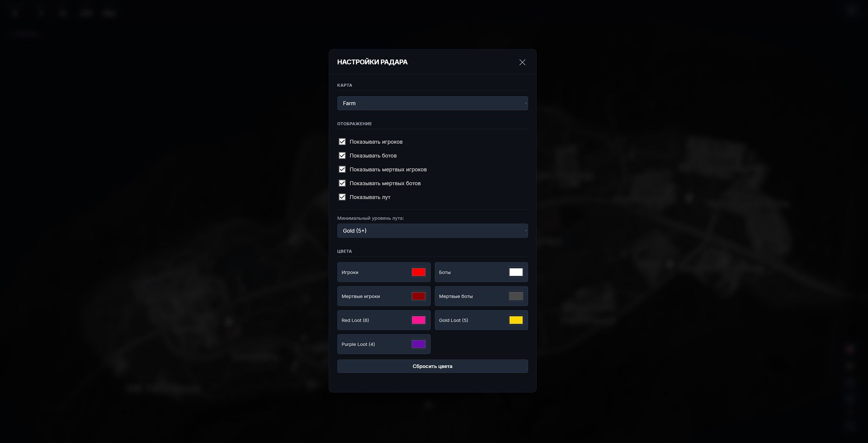
Task: Click the Мертвые игроки dark red swatch
Action: point(419,296)
